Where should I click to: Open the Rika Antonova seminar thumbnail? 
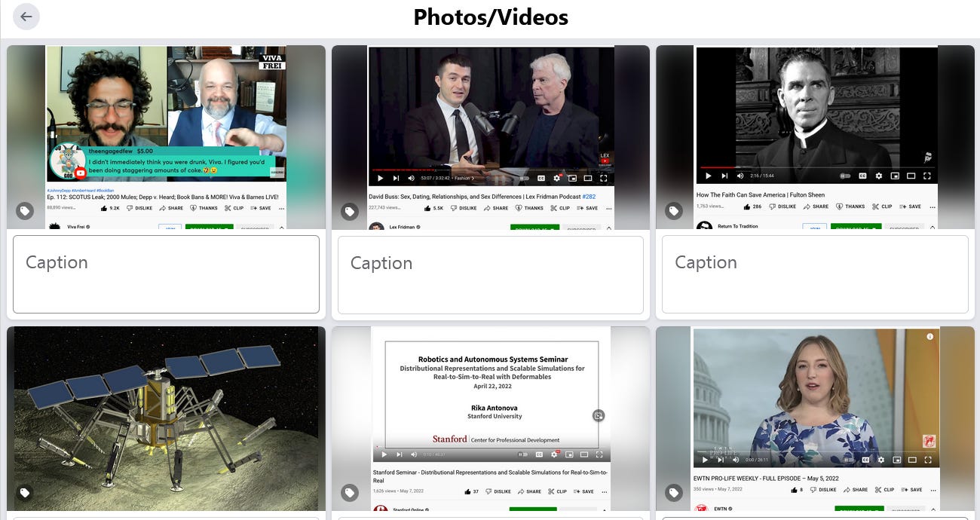pyautogui.click(x=491, y=418)
